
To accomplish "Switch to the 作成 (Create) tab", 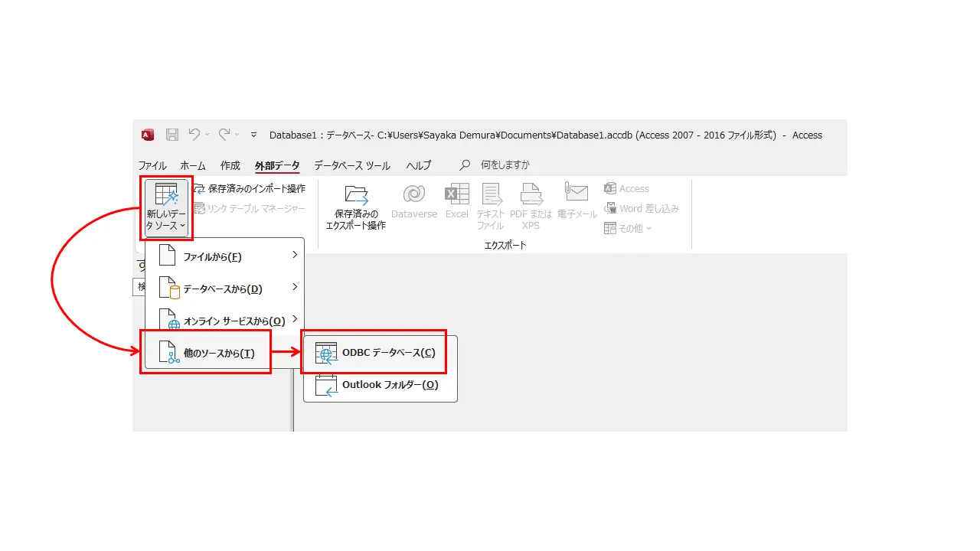I will [x=230, y=165].
